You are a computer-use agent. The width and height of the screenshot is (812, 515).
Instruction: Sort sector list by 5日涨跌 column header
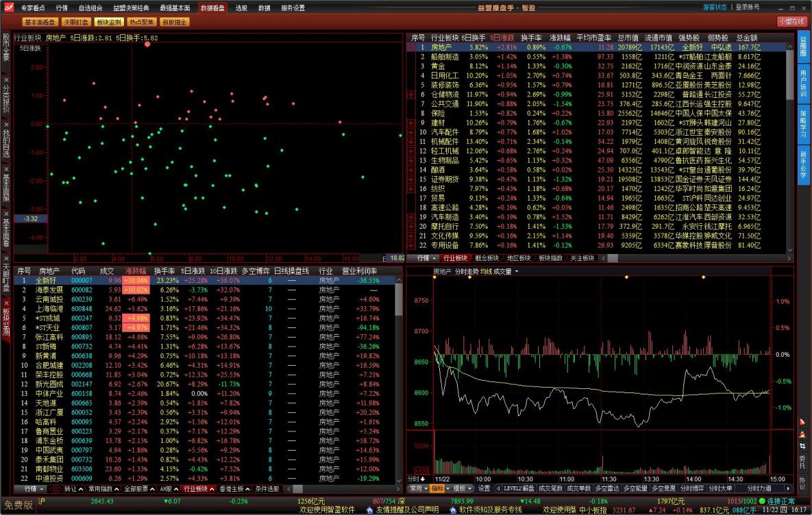[x=502, y=37]
